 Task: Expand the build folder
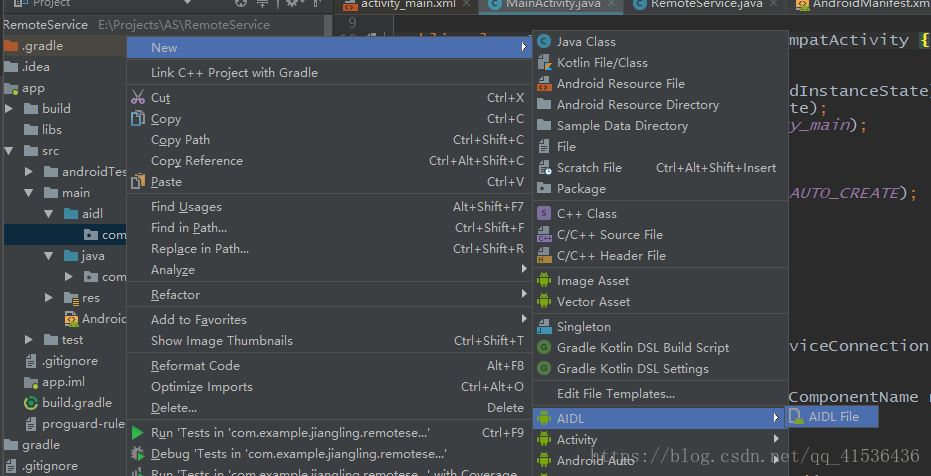coord(9,109)
